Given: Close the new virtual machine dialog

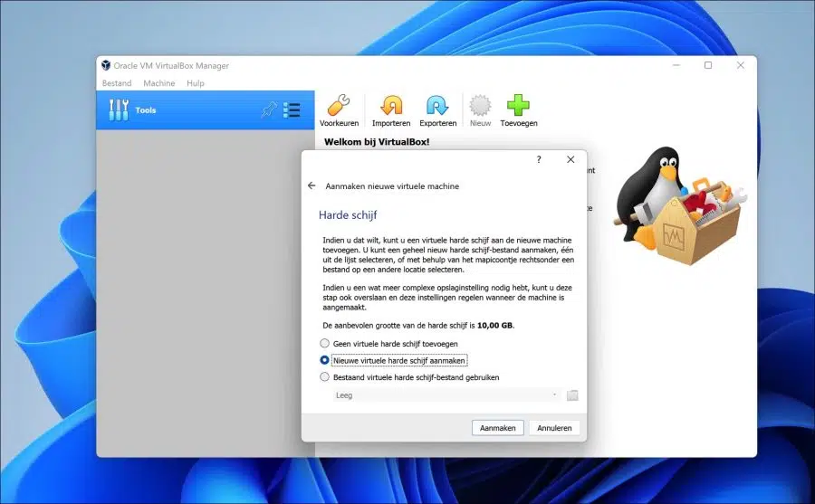Looking at the screenshot, I should [x=570, y=159].
